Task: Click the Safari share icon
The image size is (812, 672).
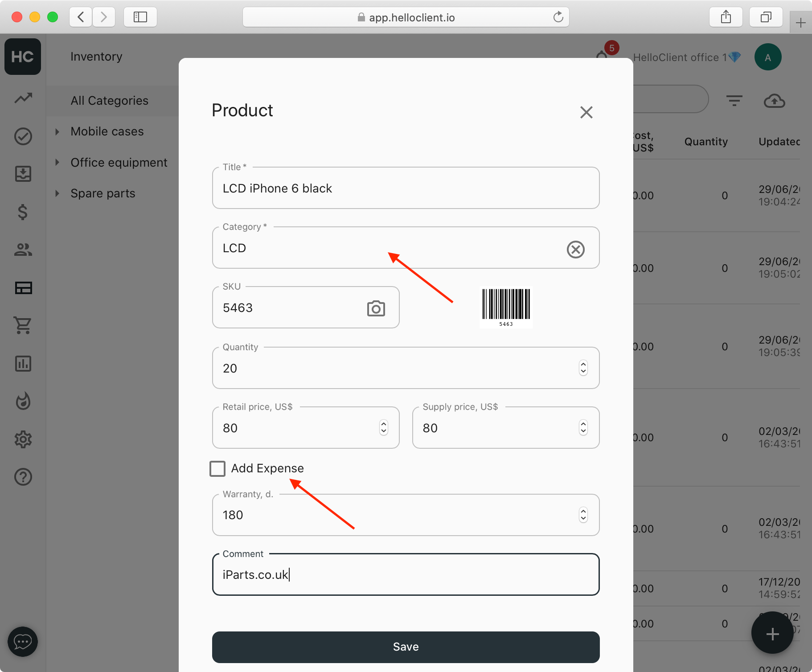Action: [726, 17]
